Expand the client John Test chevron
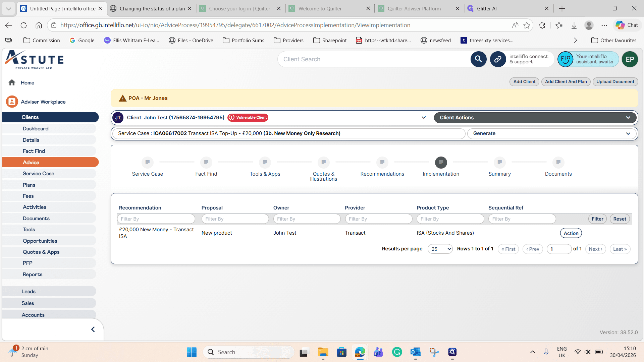The width and height of the screenshot is (644, 362). point(424,118)
